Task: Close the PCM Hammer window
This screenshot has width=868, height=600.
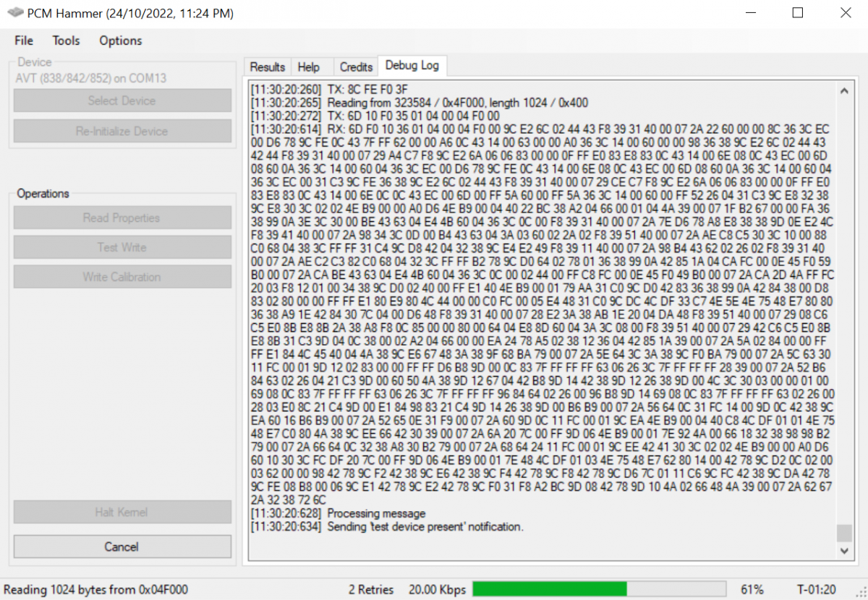Action: click(845, 13)
